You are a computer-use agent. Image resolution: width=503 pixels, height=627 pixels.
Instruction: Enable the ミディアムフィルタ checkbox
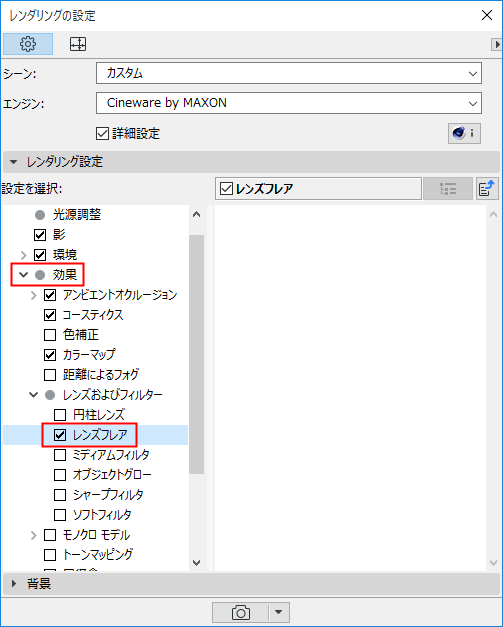(60, 455)
